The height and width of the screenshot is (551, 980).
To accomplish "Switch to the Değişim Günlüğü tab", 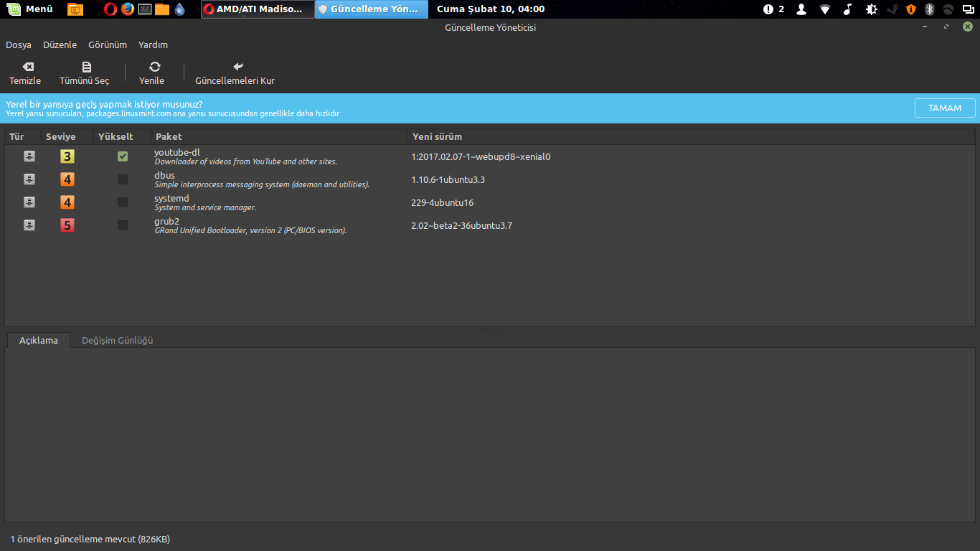I will pyautogui.click(x=118, y=340).
